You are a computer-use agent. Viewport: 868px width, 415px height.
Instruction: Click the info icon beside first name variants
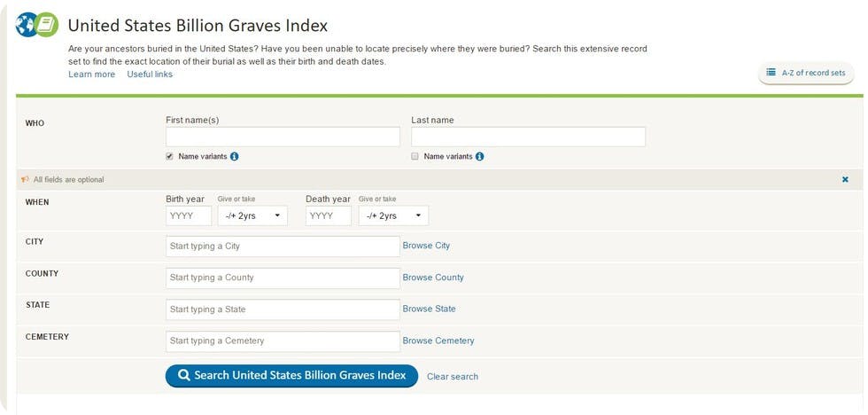pos(235,157)
